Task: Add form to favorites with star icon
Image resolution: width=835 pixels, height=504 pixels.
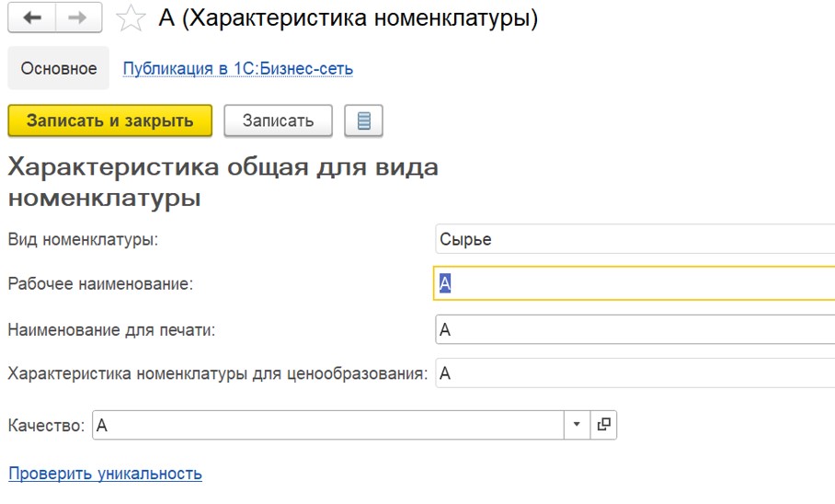Action: (x=131, y=18)
